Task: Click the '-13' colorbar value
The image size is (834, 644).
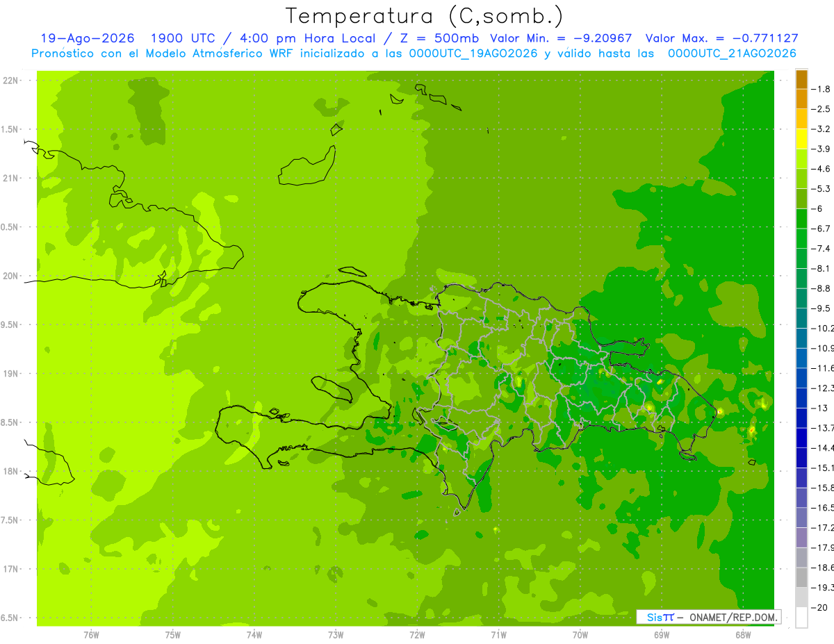Action: click(x=821, y=408)
